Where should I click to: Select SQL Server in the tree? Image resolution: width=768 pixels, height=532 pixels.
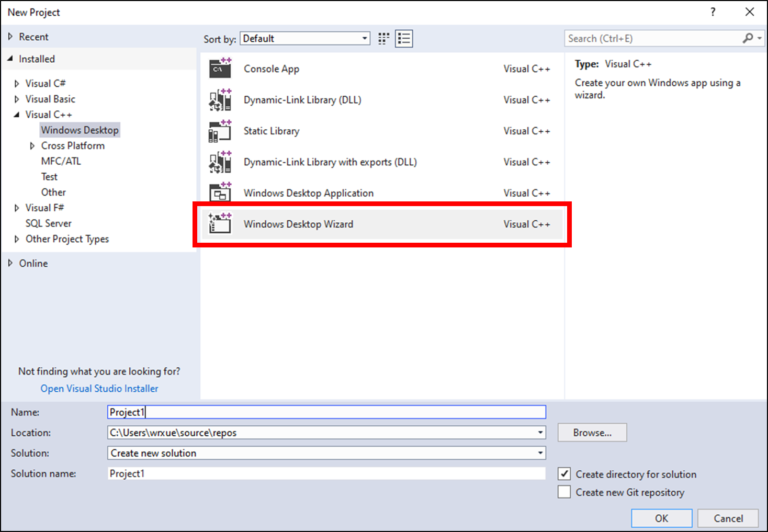click(x=49, y=223)
